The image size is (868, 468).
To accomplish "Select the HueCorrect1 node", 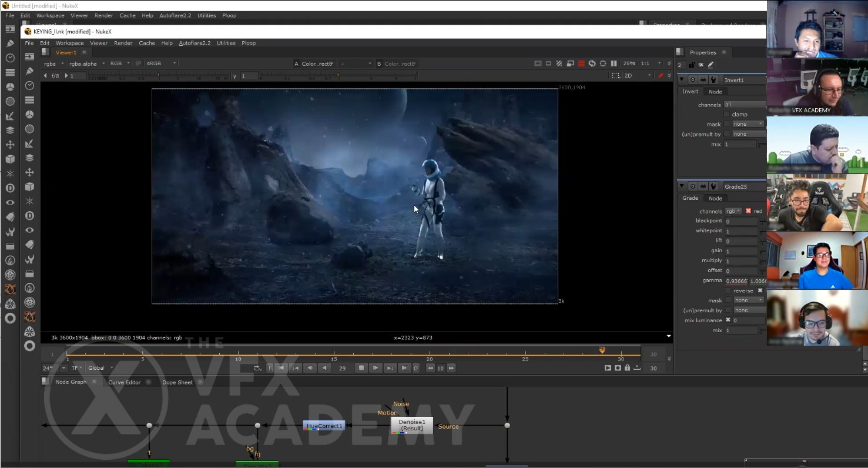I will click(x=324, y=426).
